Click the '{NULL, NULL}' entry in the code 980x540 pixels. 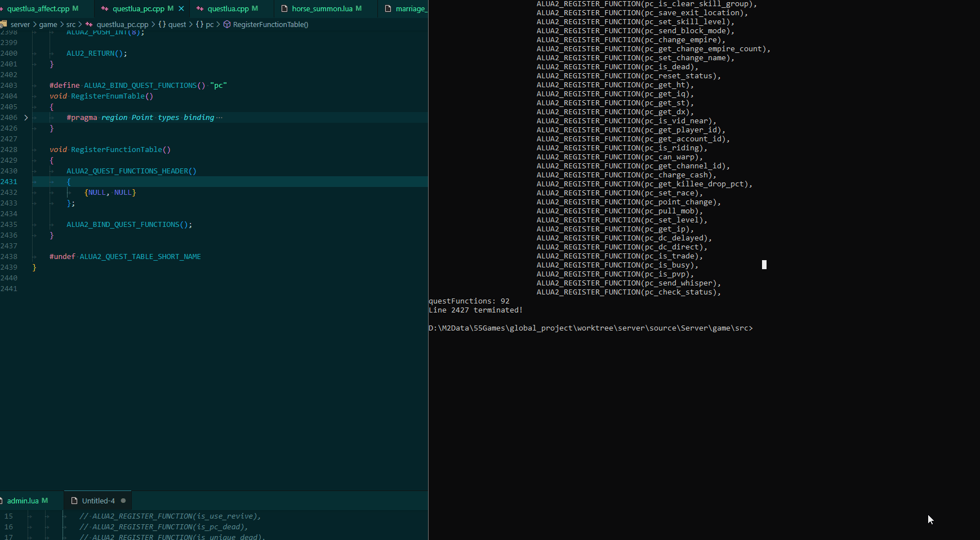tap(110, 193)
